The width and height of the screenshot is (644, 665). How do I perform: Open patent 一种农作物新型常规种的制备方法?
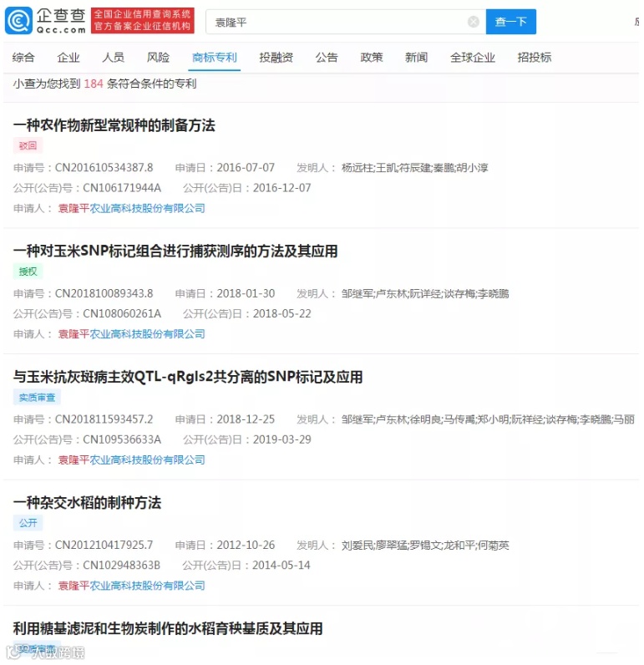click(114, 125)
